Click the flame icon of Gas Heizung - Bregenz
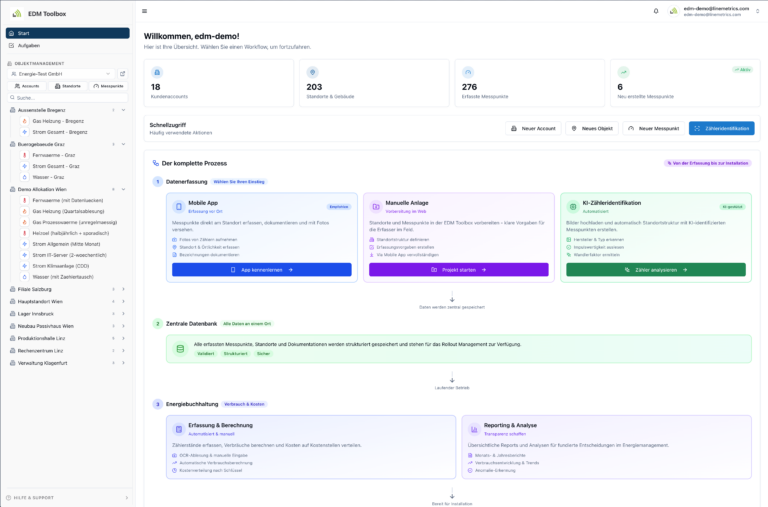The height and width of the screenshot is (507, 768). 24,121
